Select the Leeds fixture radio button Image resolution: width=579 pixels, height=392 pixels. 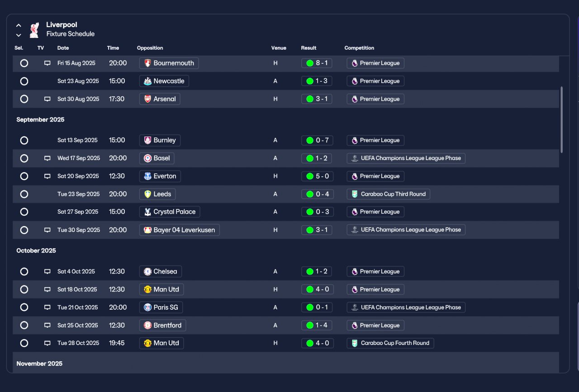click(x=24, y=194)
